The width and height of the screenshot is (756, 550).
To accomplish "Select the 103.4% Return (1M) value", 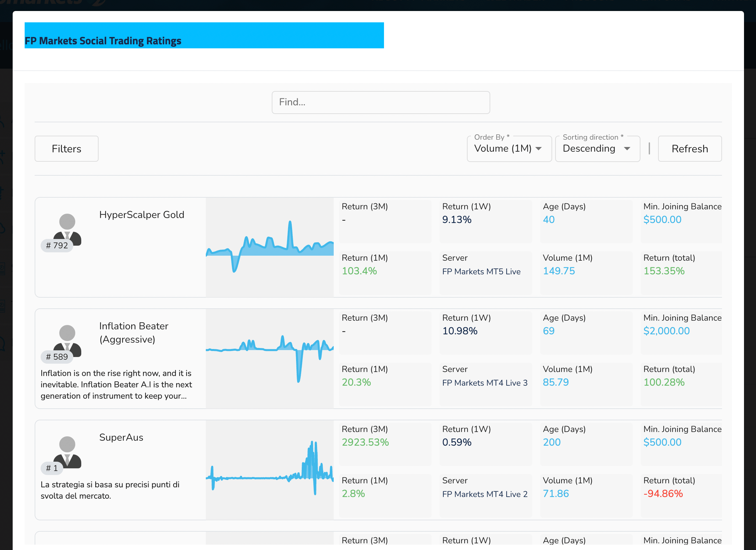I will 359,271.
